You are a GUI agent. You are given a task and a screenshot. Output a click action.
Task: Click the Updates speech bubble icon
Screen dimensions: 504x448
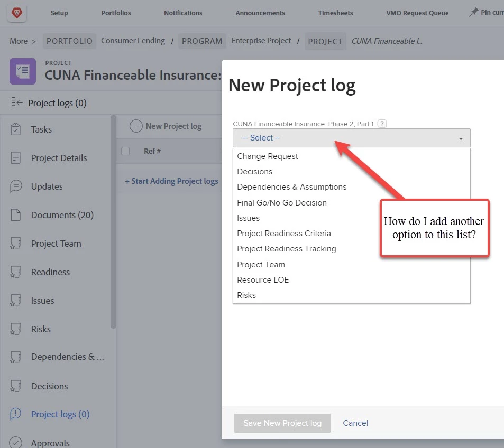click(x=16, y=186)
